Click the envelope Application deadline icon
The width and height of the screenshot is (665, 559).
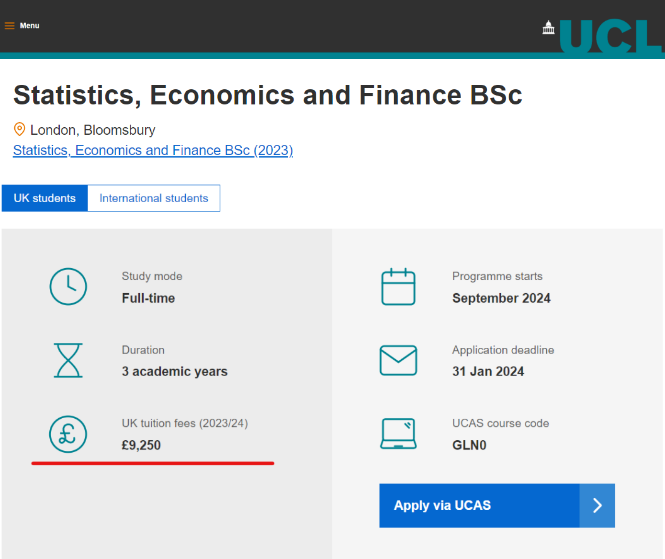click(398, 360)
